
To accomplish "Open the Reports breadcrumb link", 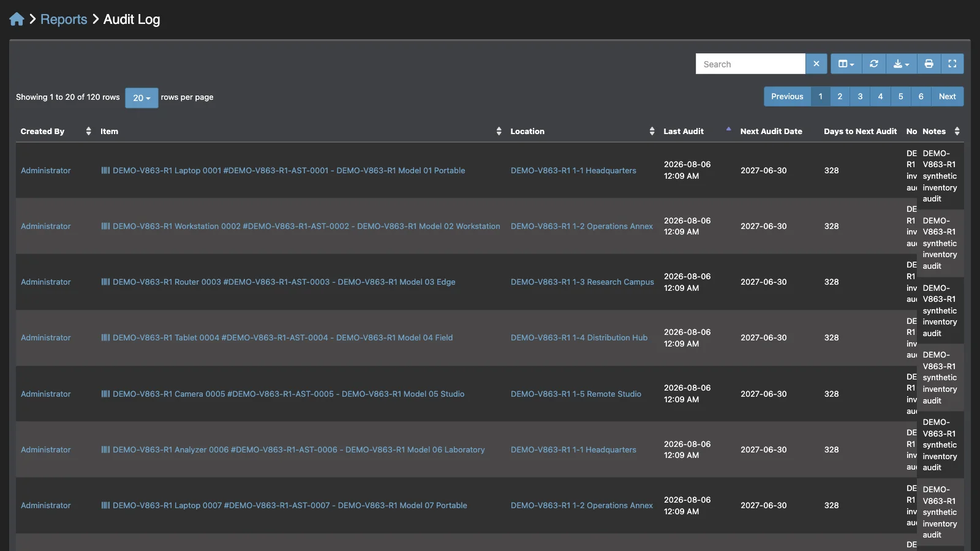I will coord(64,19).
